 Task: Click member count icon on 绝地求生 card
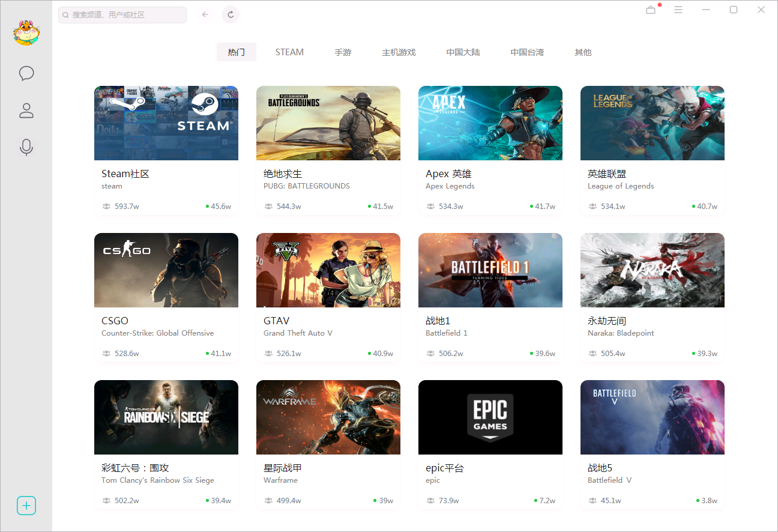coord(268,206)
